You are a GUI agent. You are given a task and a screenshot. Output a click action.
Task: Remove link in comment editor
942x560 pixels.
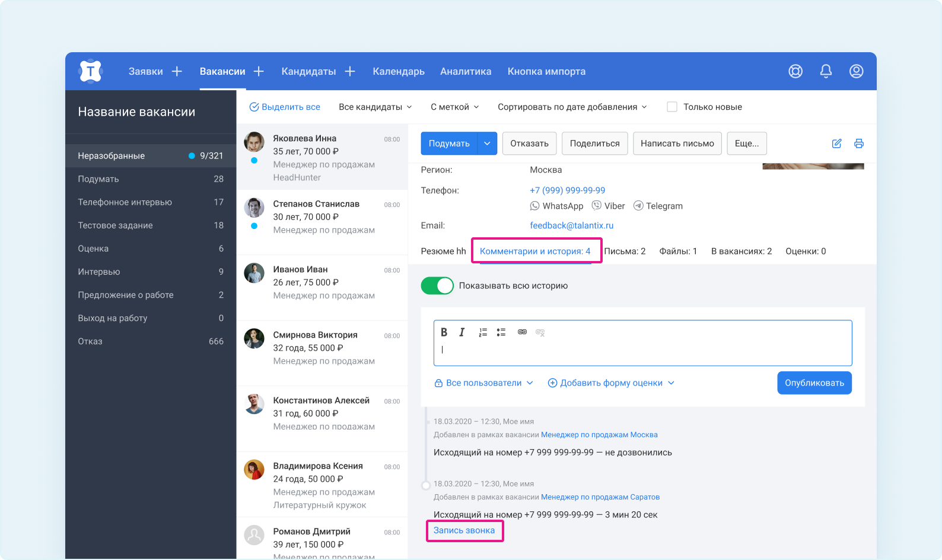540,332
